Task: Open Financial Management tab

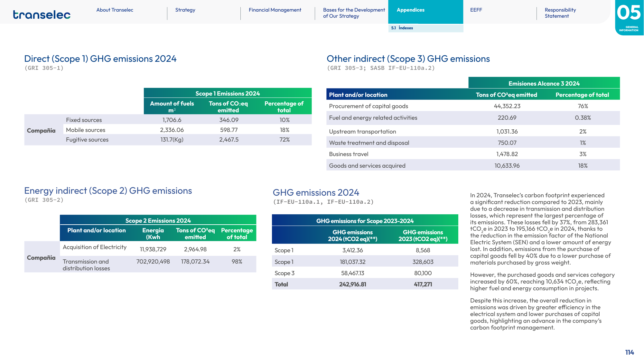Action: (275, 10)
